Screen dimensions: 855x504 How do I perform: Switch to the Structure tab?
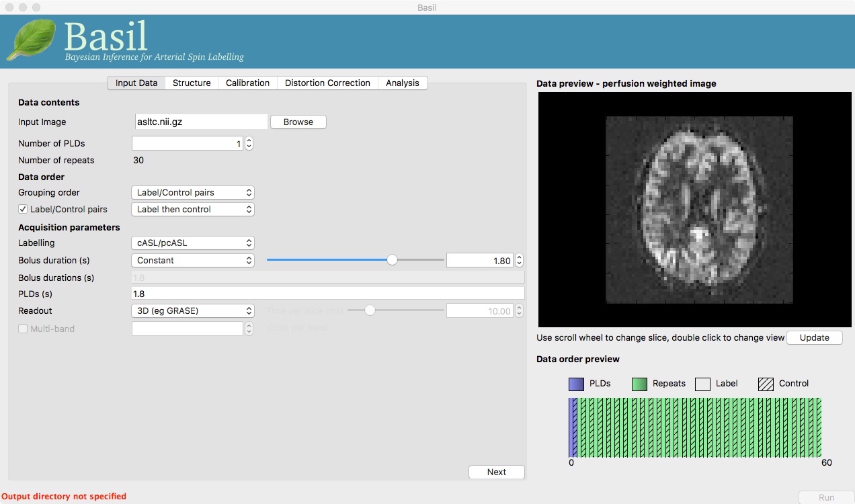[x=192, y=83]
